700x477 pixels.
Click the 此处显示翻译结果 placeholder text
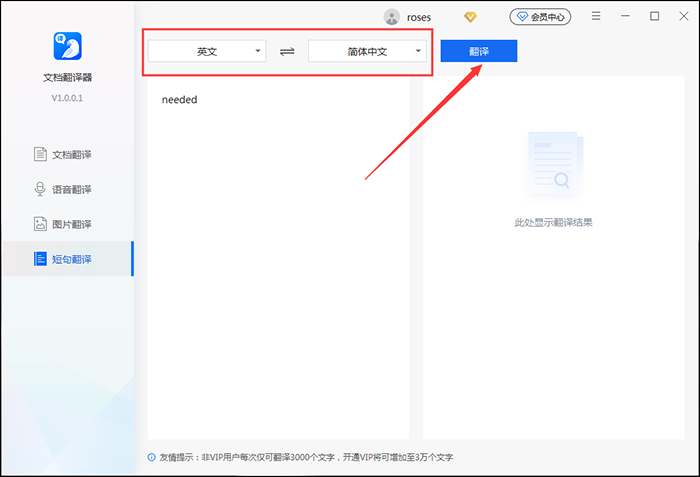(x=553, y=222)
